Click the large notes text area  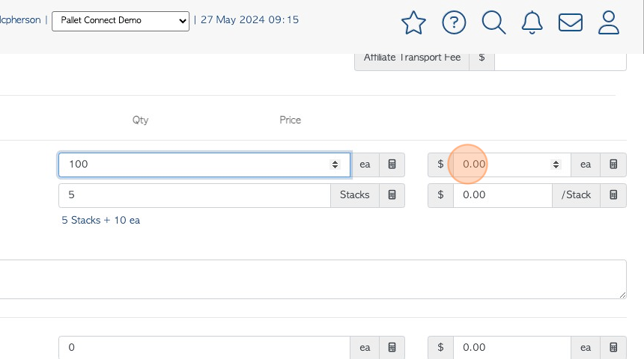[x=313, y=279]
